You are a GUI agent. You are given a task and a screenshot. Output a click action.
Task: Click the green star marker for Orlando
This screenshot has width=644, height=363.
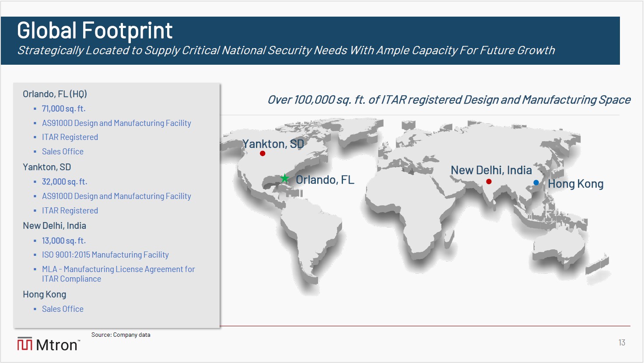click(x=285, y=178)
